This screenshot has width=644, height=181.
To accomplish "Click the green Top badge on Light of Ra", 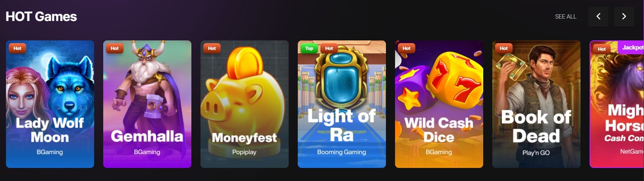I will (309, 48).
